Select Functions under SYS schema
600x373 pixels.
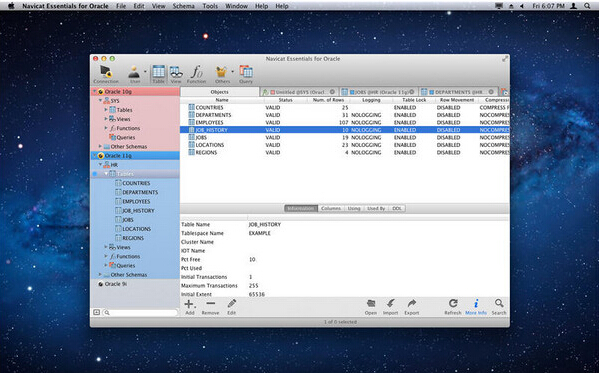coord(128,128)
